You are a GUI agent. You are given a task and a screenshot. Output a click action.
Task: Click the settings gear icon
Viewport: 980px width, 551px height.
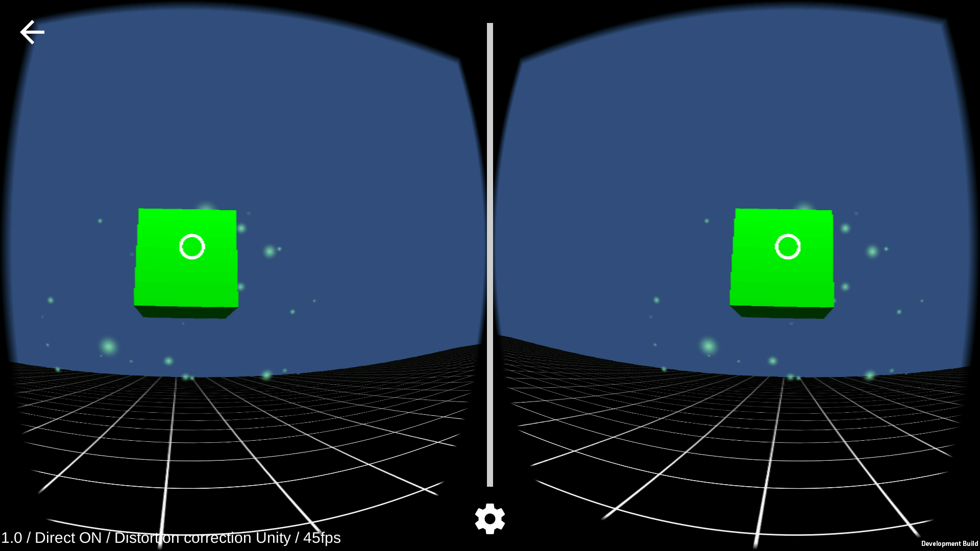[x=489, y=519]
